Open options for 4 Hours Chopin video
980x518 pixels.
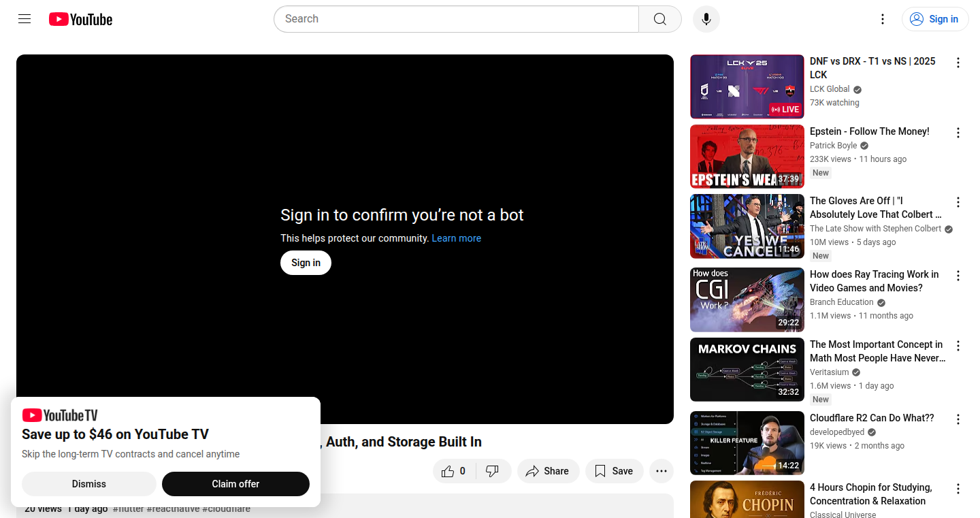(x=958, y=489)
